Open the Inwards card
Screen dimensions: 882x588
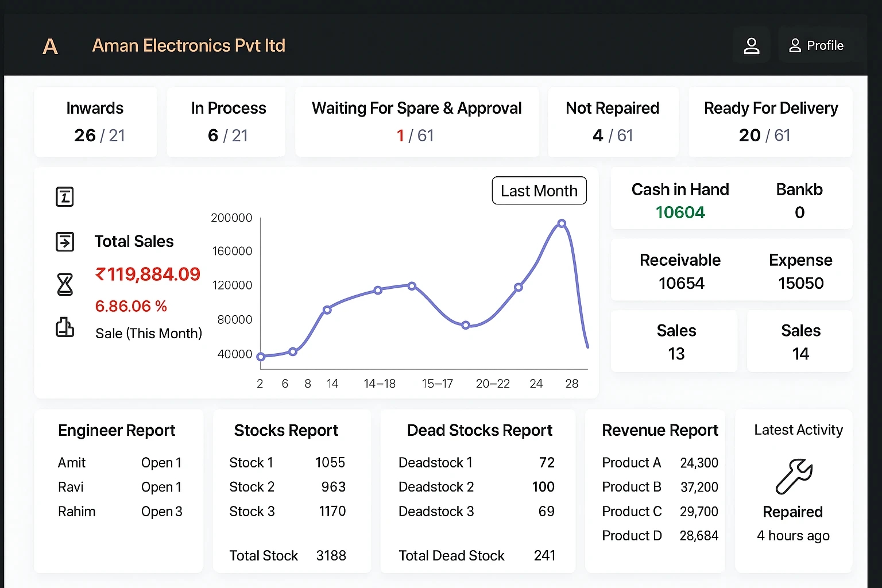pos(95,122)
